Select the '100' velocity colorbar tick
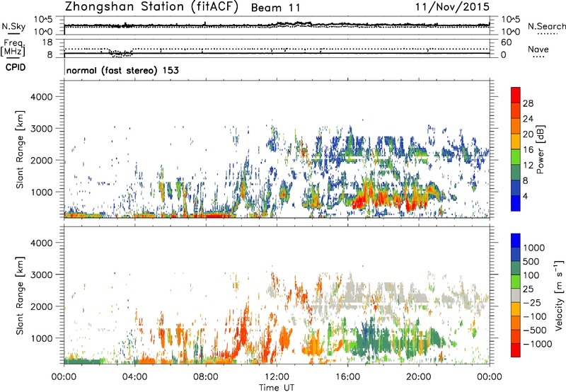 click(x=531, y=275)
